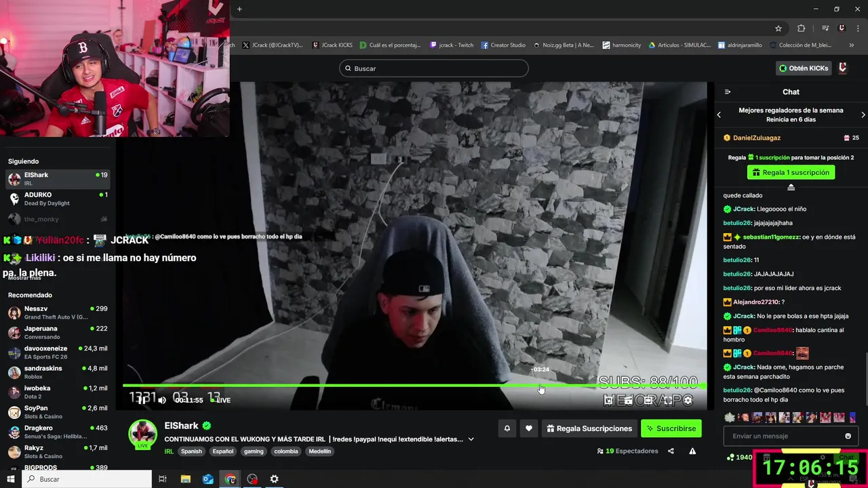Click the harmonicity bookmark

click(621, 45)
